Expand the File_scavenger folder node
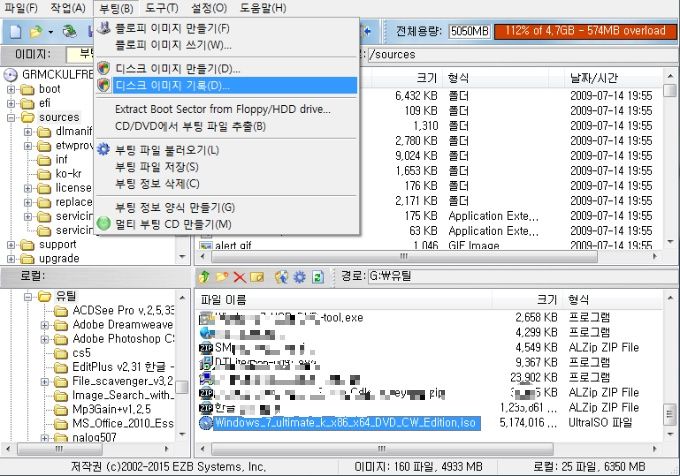The image size is (680, 476). click(x=44, y=381)
